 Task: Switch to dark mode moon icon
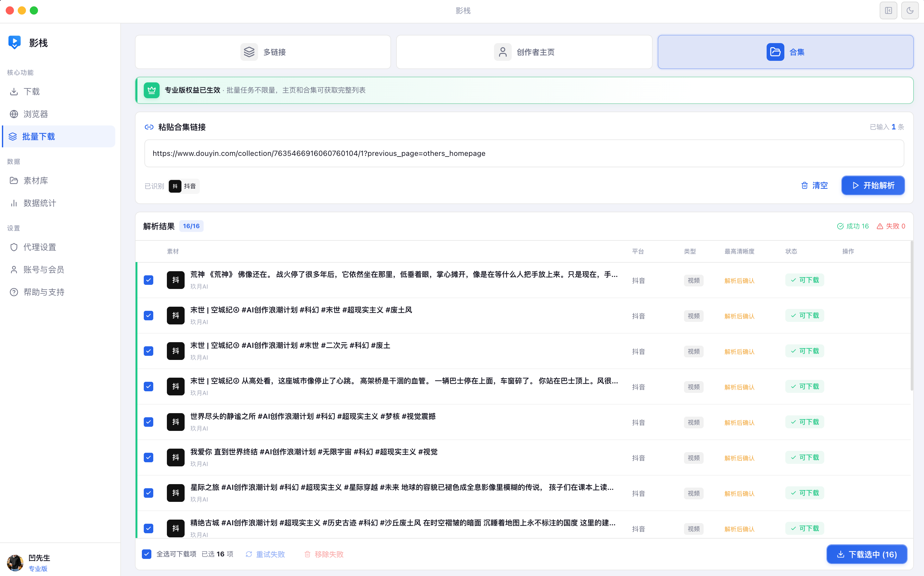point(909,10)
